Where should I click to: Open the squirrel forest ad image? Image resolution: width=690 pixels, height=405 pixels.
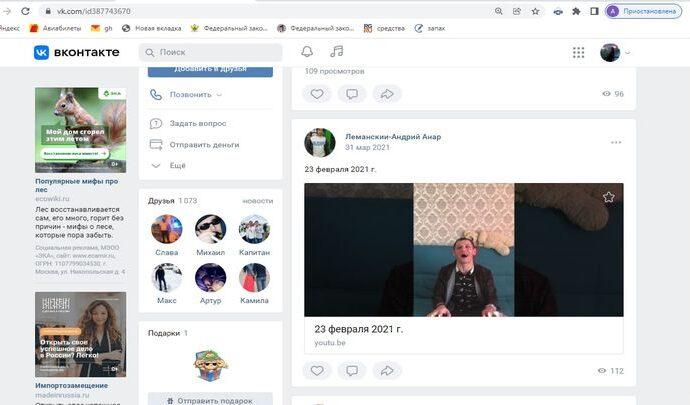[x=81, y=130]
